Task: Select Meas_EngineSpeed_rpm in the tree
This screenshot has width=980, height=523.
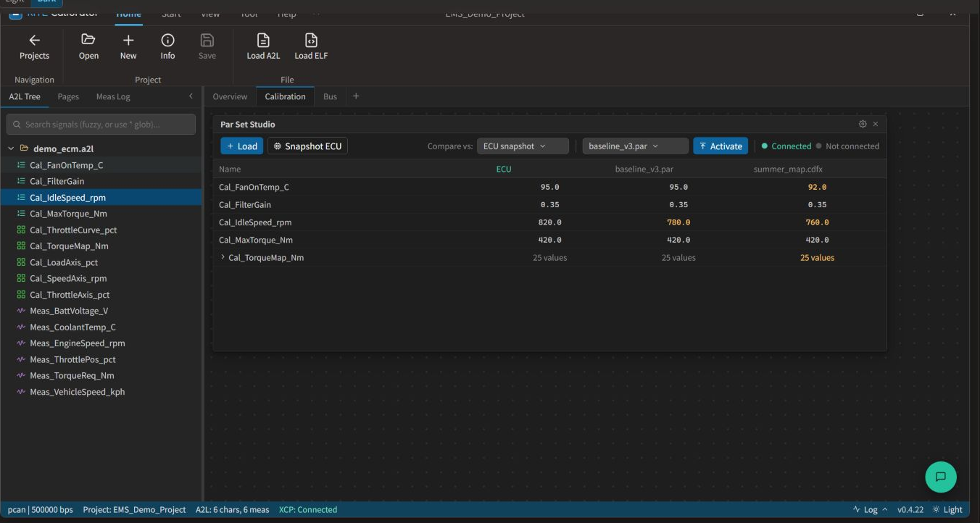Action: 101,343
